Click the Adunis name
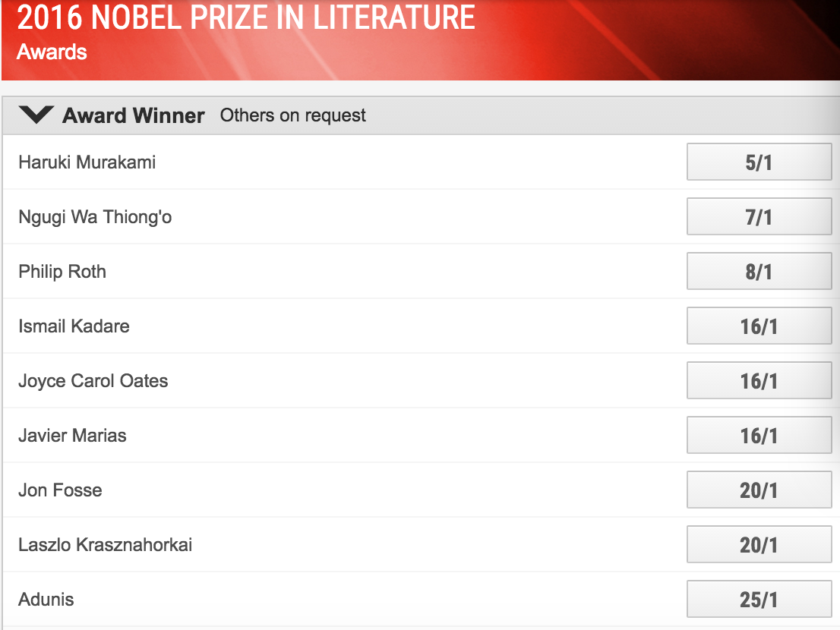Image resolution: width=840 pixels, height=630 pixels. point(46,600)
